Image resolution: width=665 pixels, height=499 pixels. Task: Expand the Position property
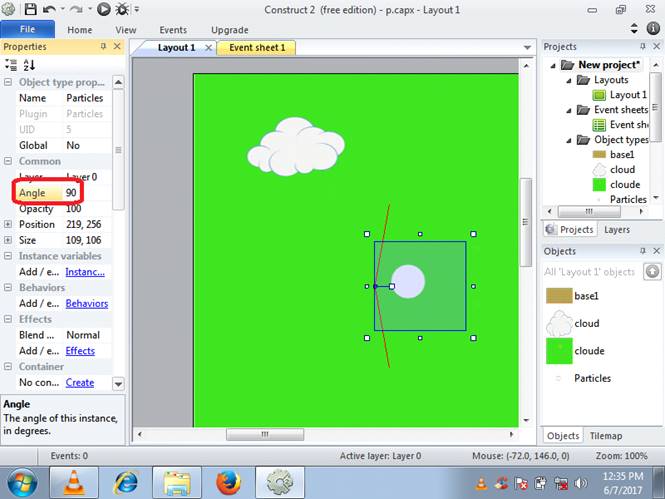click(x=8, y=224)
